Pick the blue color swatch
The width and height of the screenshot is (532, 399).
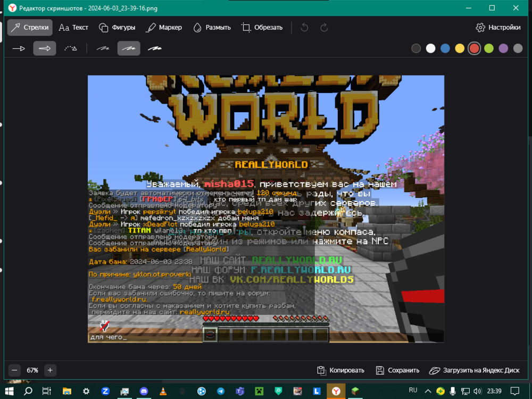[x=445, y=48]
